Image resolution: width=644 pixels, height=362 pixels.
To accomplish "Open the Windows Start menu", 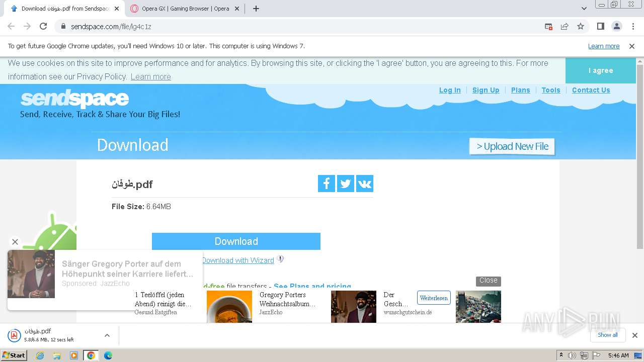I will (14, 355).
